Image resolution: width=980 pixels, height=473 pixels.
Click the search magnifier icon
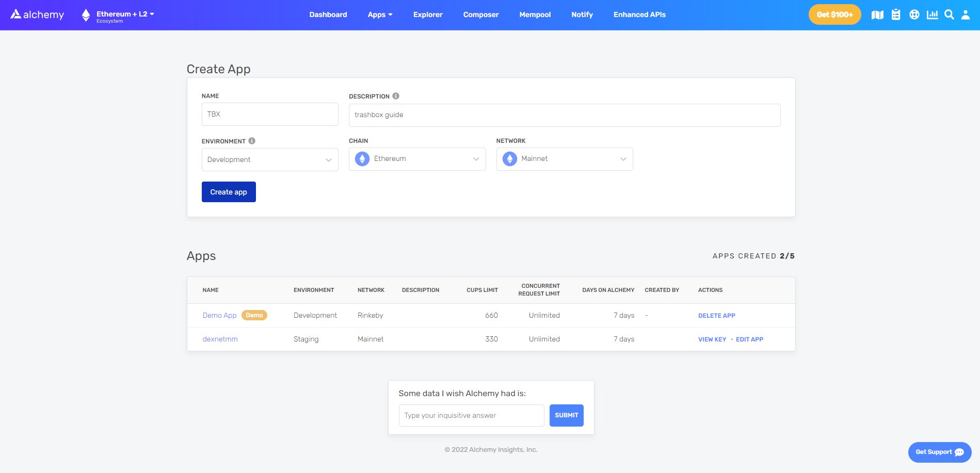[949, 15]
